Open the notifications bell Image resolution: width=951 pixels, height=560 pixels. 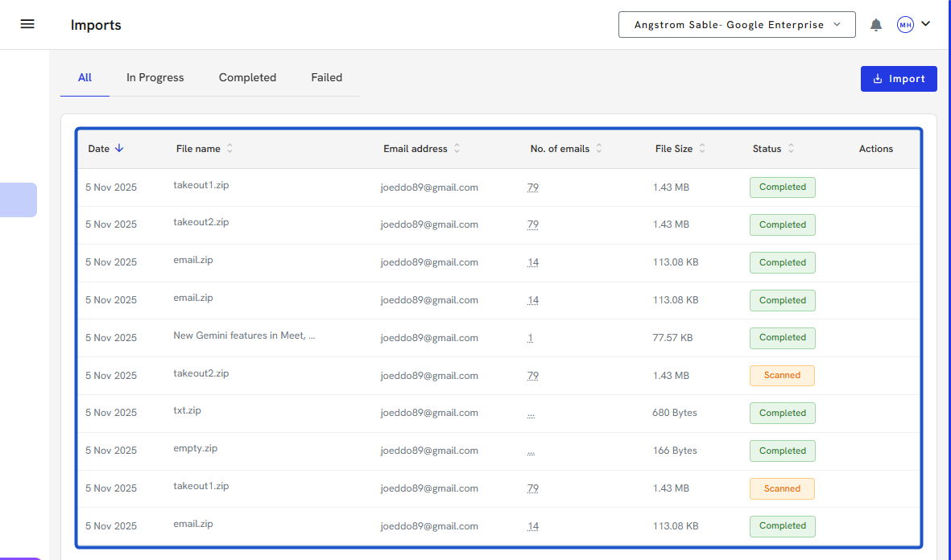point(876,25)
